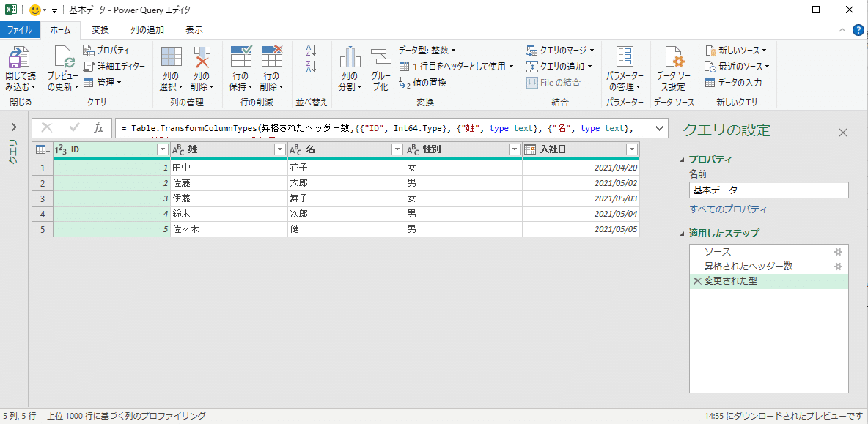Edit the 名前 field containing 基本データ
868x424 pixels.
(769, 190)
